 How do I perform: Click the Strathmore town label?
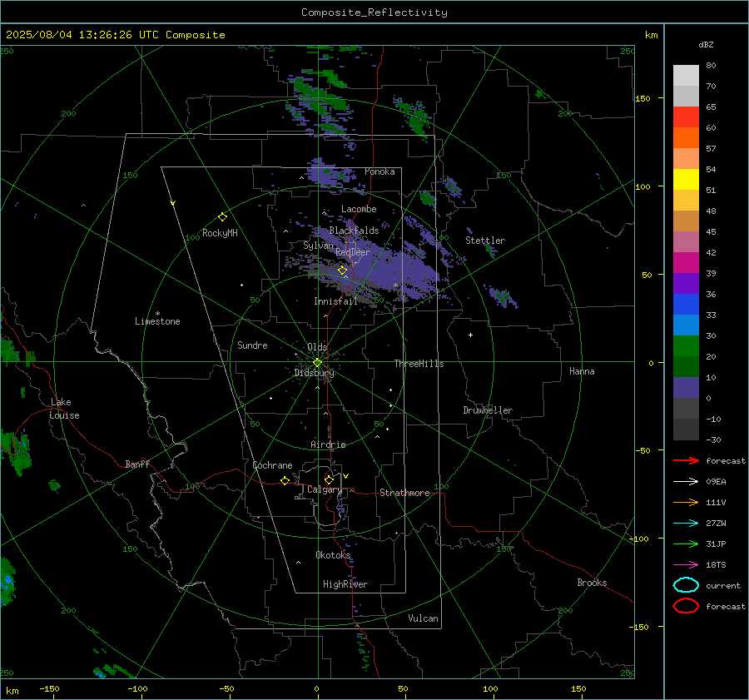404,493
